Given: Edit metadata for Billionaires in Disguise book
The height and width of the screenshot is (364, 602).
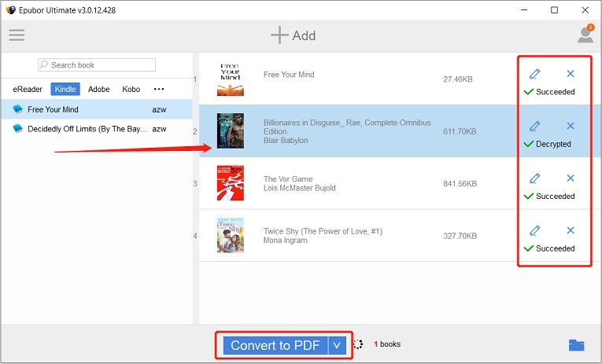Looking at the screenshot, I should tap(535, 126).
